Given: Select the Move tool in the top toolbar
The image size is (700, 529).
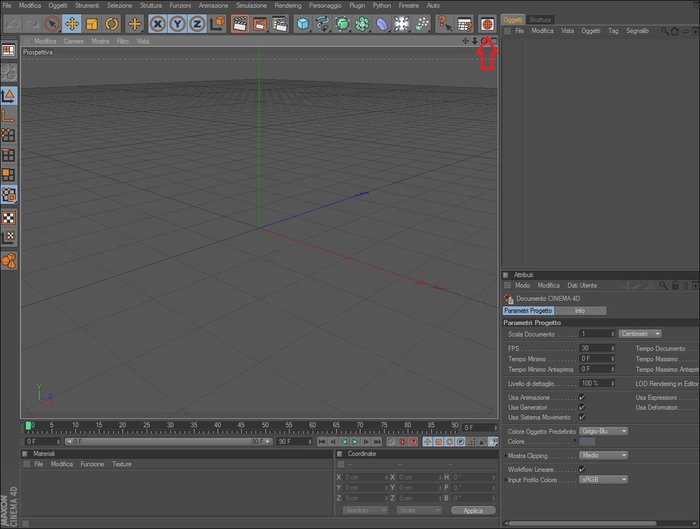Looking at the screenshot, I should pyautogui.click(x=71, y=24).
